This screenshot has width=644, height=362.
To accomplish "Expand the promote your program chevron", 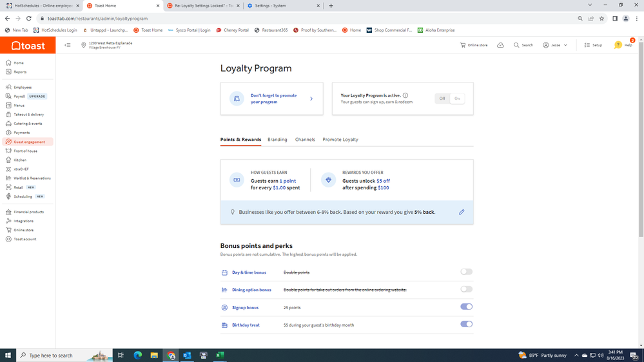I will tap(311, 99).
